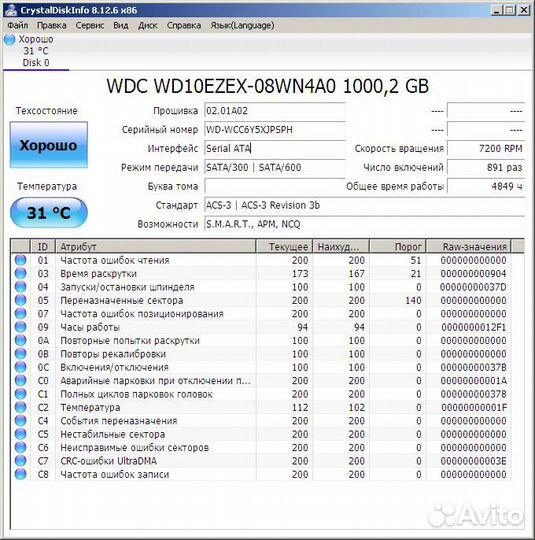Open the Справка menu
The image size is (535, 540).
click(x=184, y=25)
